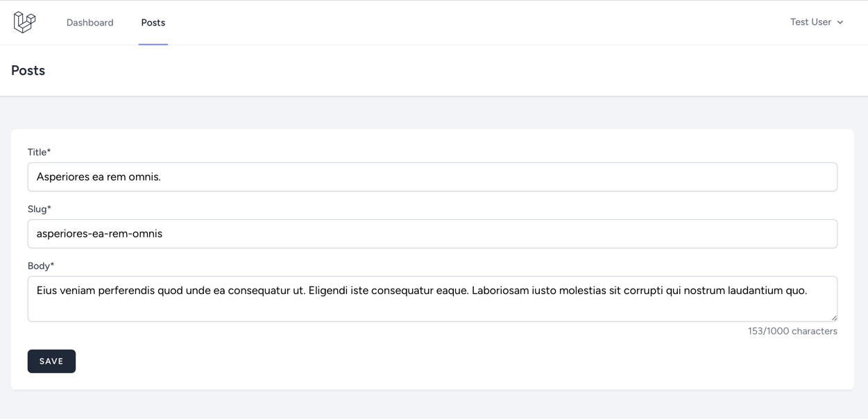The image size is (868, 419).
Task: Click the Laravel logo icon
Action: (x=24, y=22)
